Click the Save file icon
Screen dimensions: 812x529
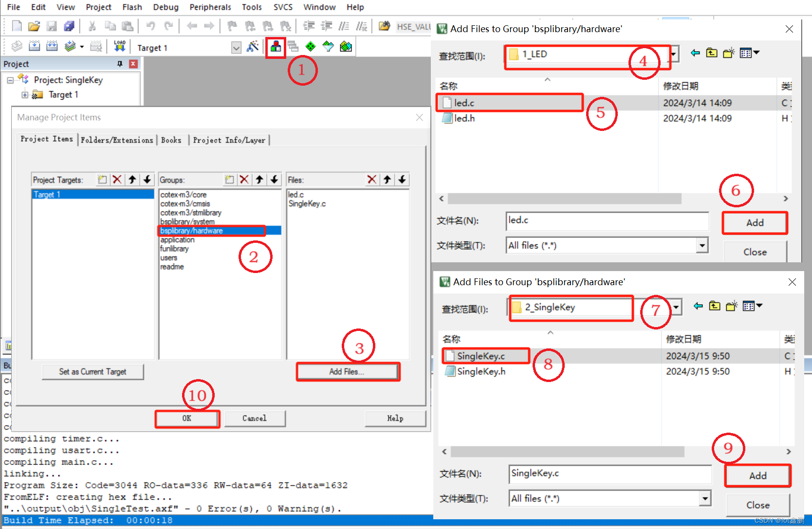coord(52,26)
